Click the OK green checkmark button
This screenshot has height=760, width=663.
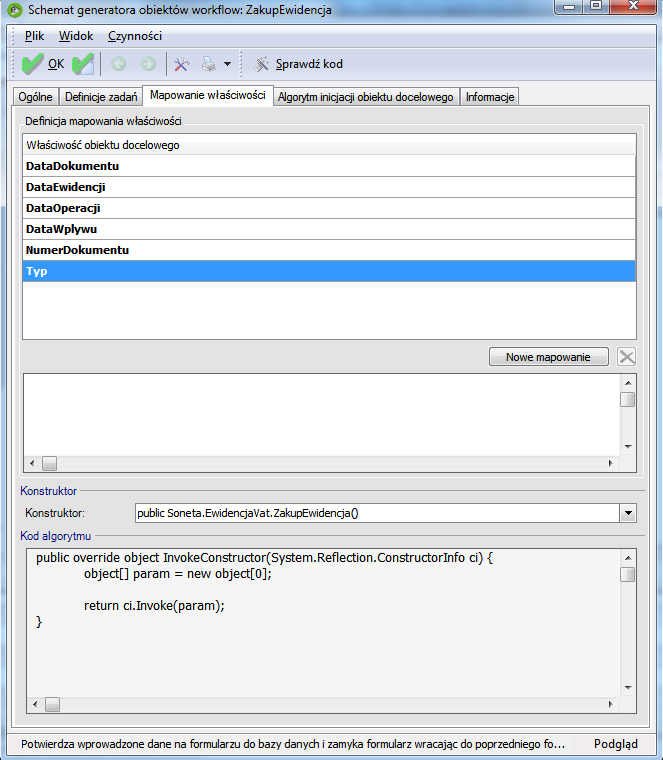point(43,64)
